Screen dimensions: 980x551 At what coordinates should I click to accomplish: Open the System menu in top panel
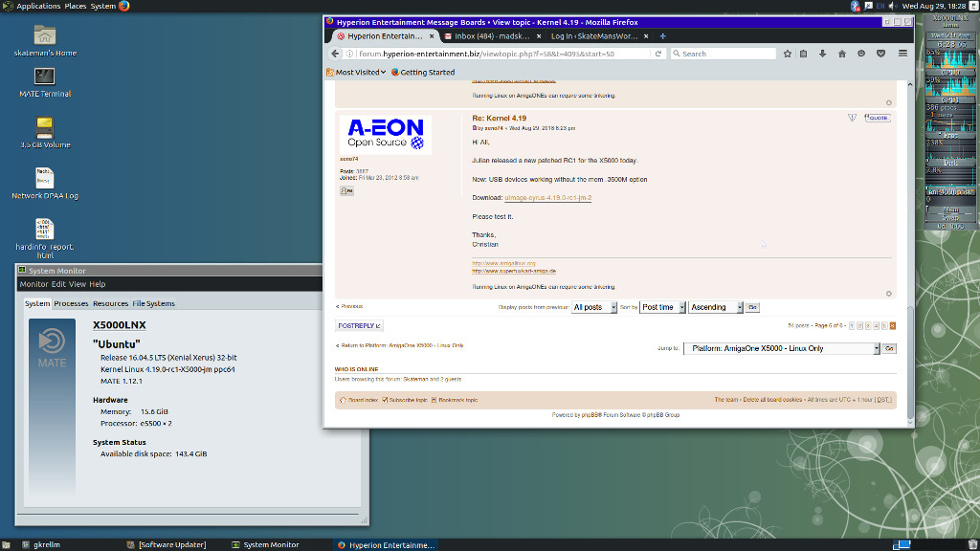pyautogui.click(x=103, y=6)
